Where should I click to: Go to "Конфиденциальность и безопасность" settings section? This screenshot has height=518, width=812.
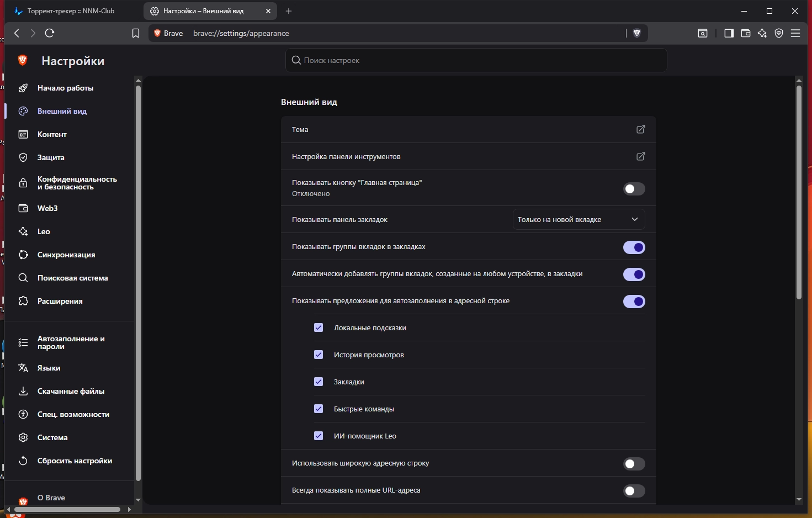(77, 183)
